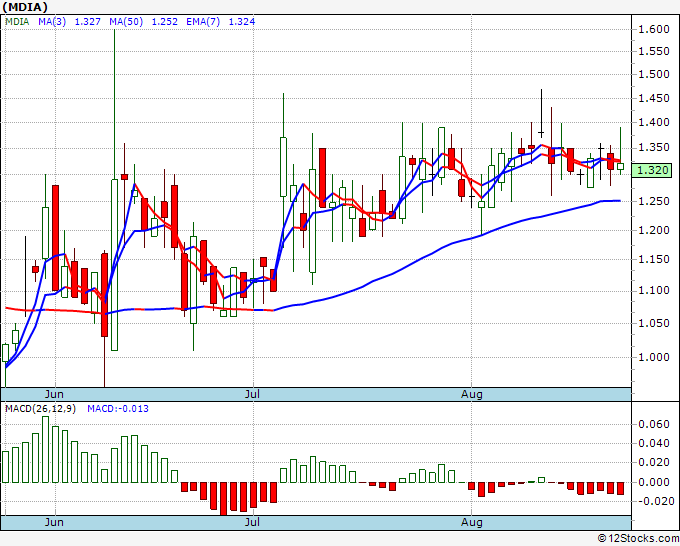Click the EMA(7) value 1.324
Image resolution: width=680 pixels, height=546 pixels.
pyautogui.click(x=242, y=22)
